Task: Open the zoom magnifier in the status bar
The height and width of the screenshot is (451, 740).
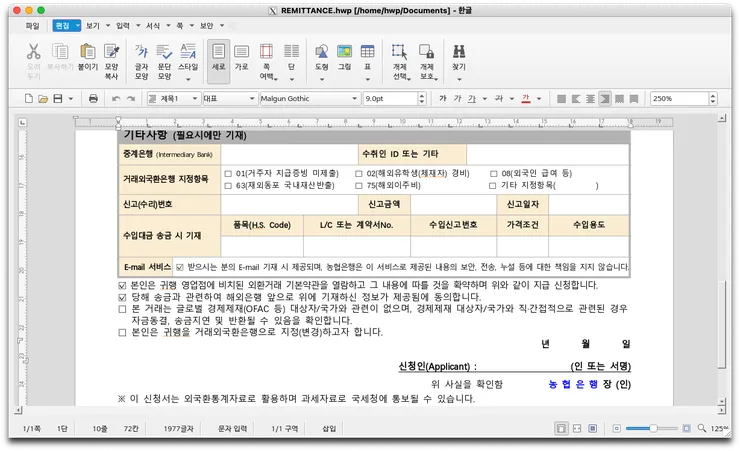Action: click(702, 428)
